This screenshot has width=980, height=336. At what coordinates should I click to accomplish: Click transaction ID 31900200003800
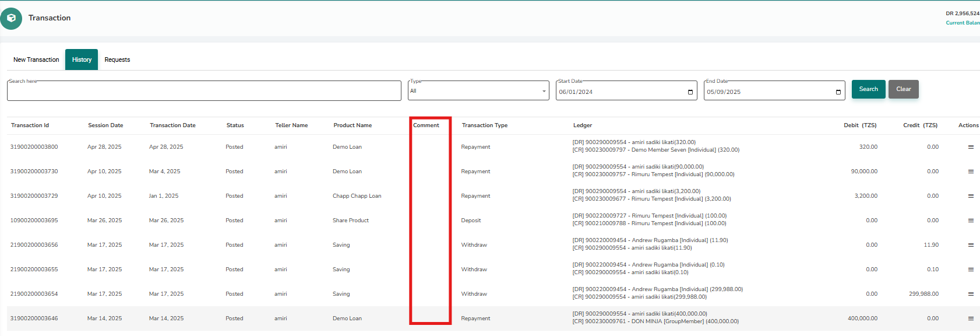point(34,147)
